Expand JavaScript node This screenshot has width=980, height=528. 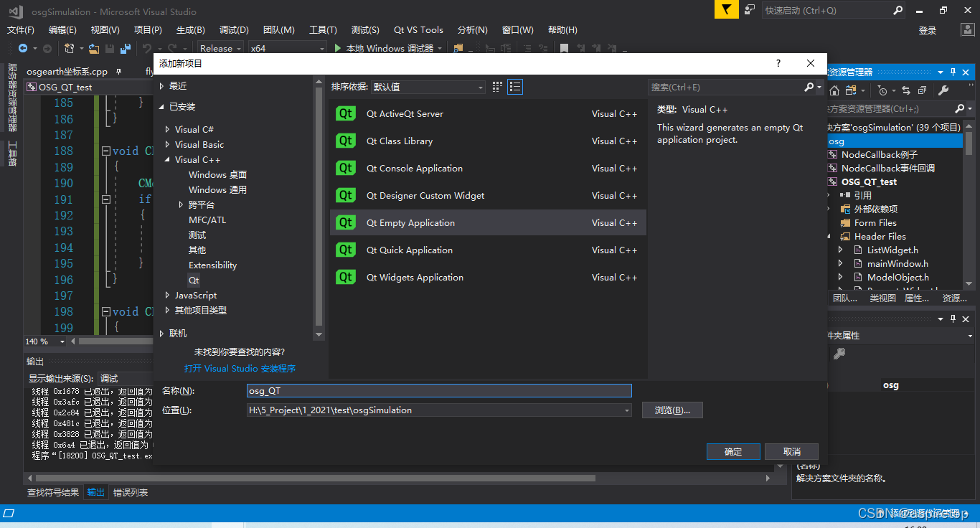point(167,296)
